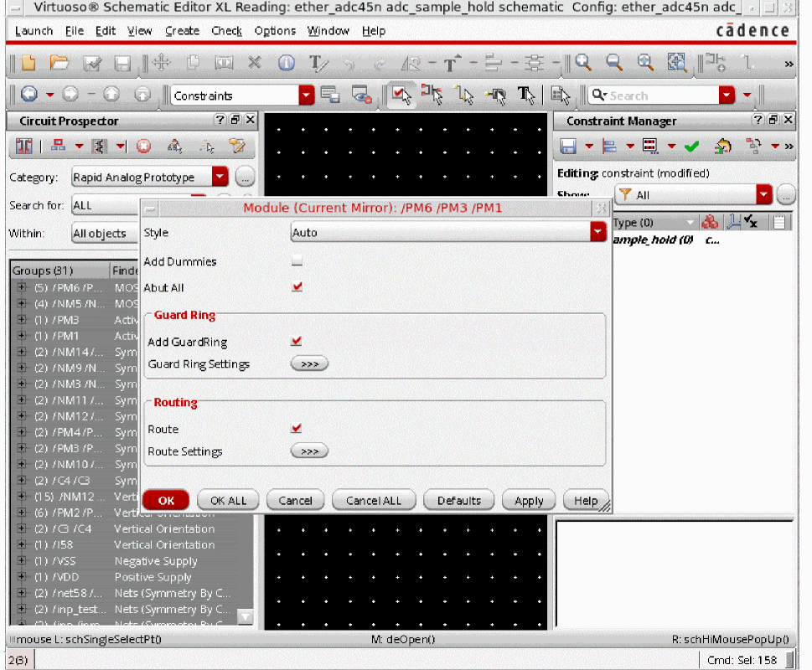Click the Check and Save icon

coord(91,63)
